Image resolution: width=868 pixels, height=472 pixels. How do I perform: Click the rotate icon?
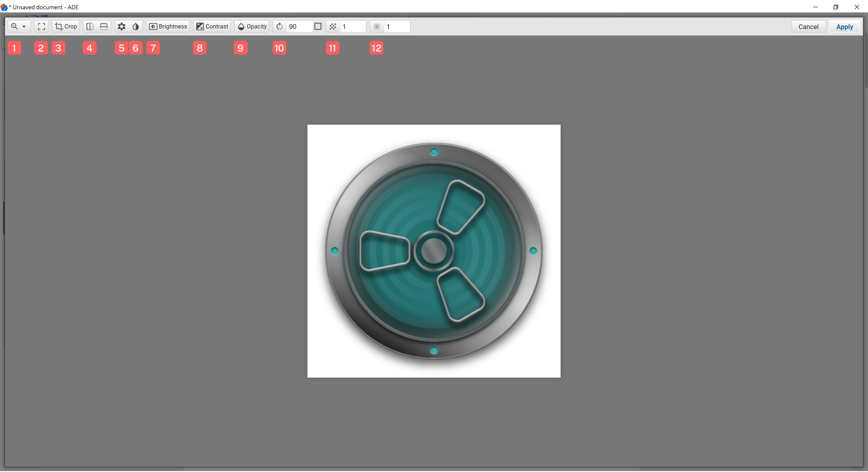pos(280,27)
